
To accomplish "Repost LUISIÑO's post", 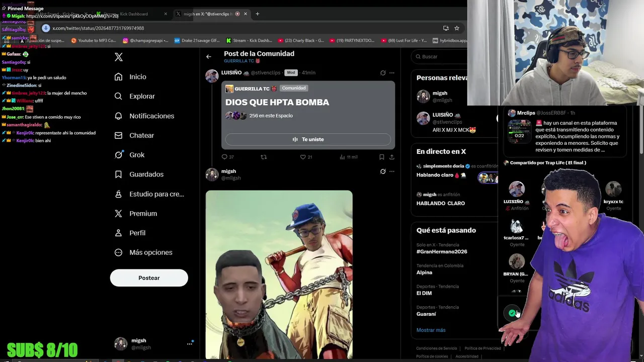I will point(264,157).
